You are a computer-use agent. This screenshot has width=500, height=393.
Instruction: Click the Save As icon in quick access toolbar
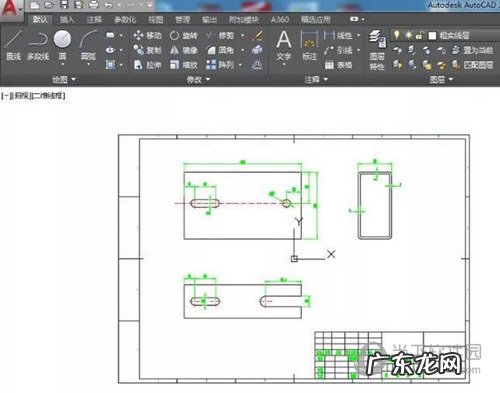click(x=79, y=5)
